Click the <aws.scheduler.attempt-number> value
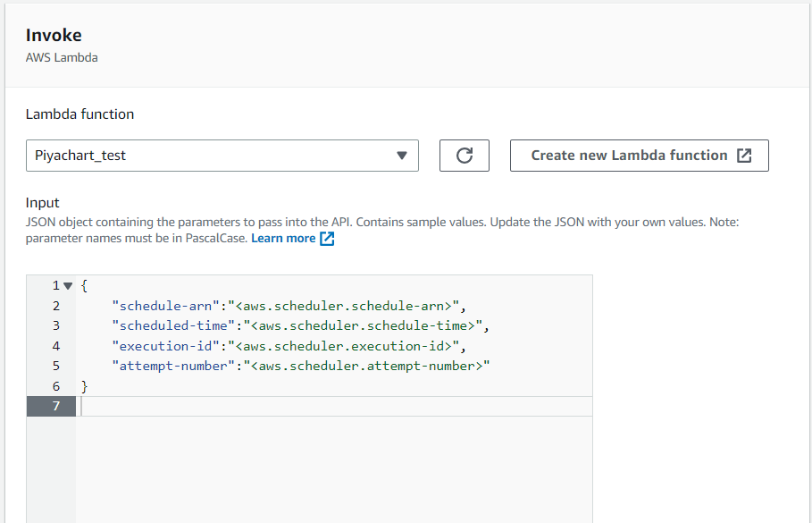The width and height of the screenshot is (812, 523). pyautogui.click(x=369, y=366)
